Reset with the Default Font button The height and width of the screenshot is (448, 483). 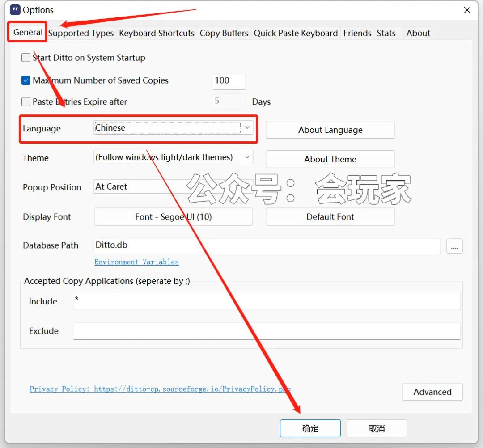(330, 217)
